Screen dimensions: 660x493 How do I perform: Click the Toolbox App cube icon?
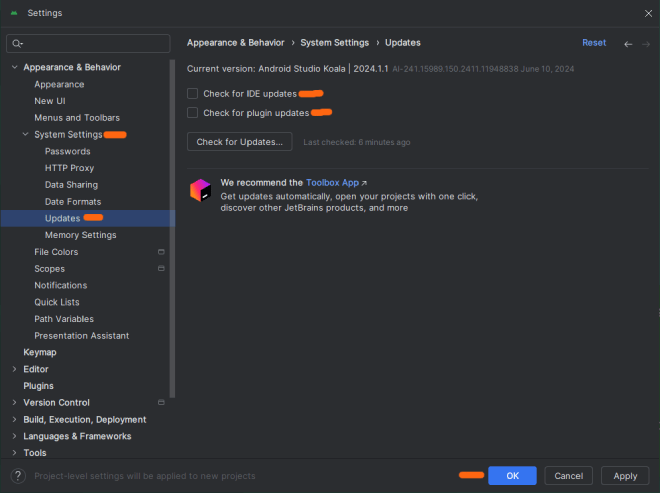coord(200,190)
